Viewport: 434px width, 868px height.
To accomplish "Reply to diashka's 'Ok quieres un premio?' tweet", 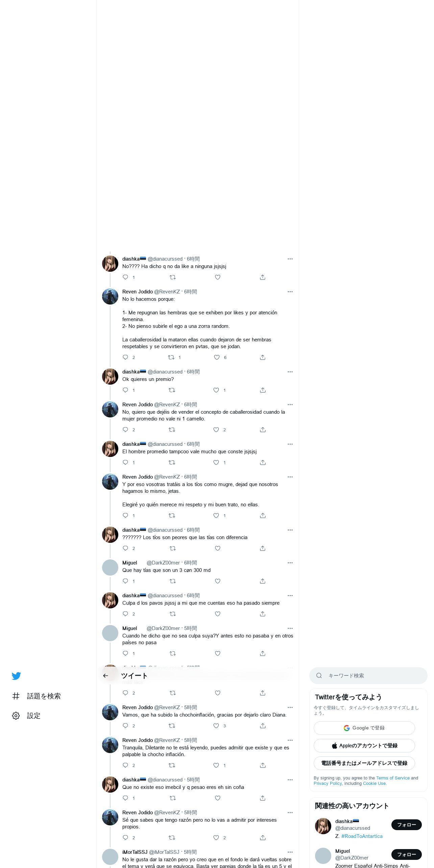I will point(125,390).
